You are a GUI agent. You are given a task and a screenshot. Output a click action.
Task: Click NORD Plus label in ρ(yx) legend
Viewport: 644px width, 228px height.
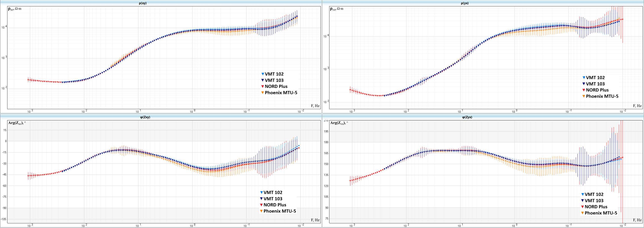597,90
